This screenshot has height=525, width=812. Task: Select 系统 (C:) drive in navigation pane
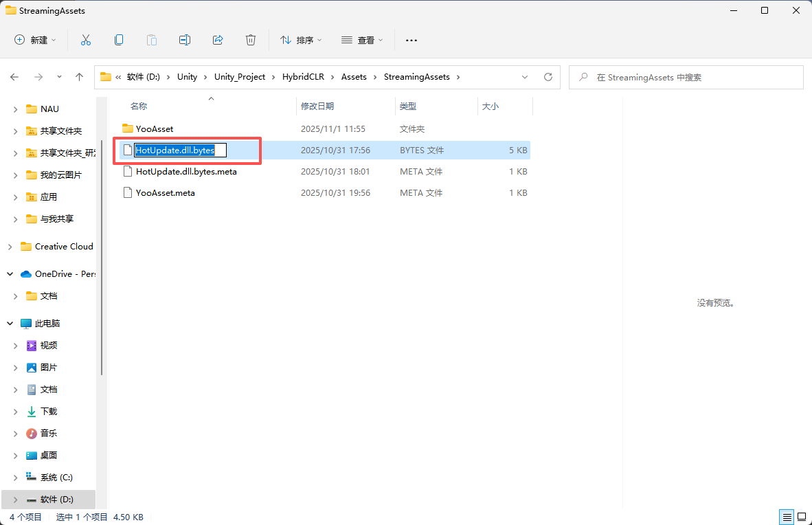click(x=56, y=478)
